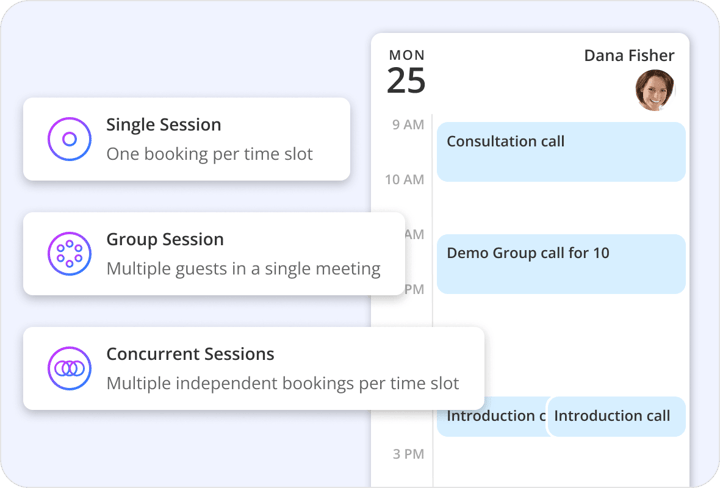This screenshot has width=720, height=488.
Task: Click 'One booking per time slot' description
Action: click(x=209, y=154)
